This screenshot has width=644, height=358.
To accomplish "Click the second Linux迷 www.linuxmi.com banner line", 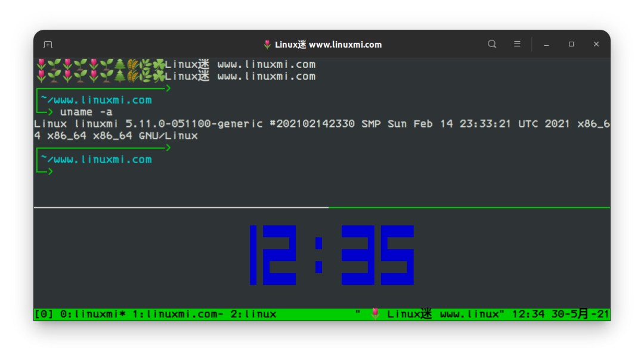I will (x=240, y=76).
